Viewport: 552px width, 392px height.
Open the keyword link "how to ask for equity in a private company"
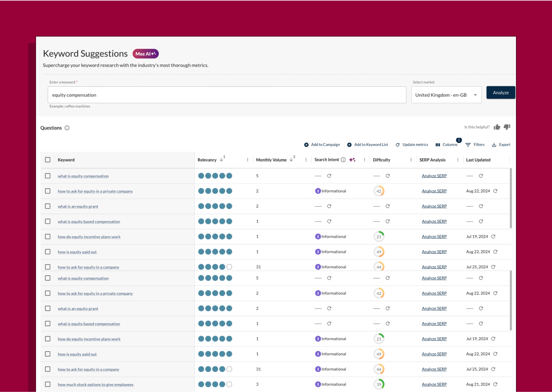tap(95, 191)
